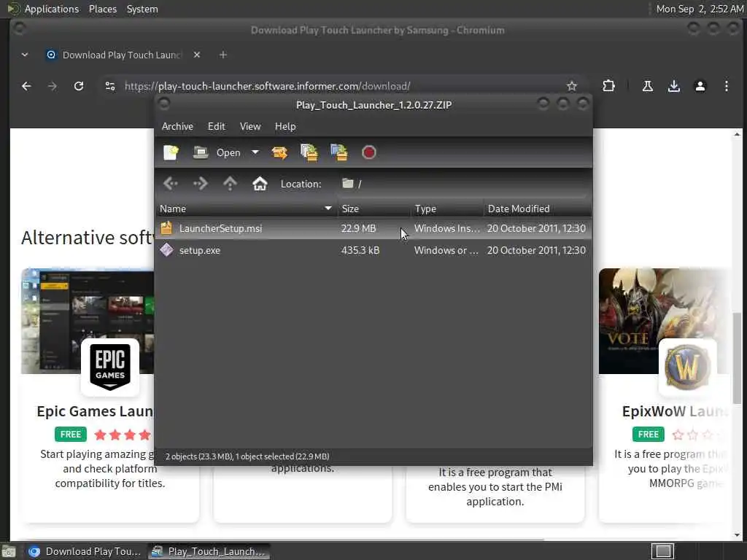Close the Download Play Touch Launcher tab
Image resolution: width=747 pixels, height=560 pixels.
[x=197, y=55]
